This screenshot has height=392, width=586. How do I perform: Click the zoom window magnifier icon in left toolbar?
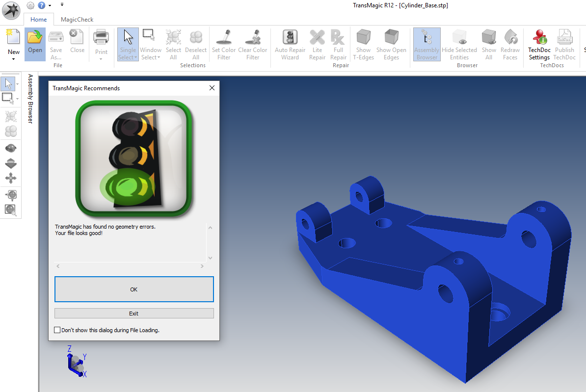tap(10, 210)
